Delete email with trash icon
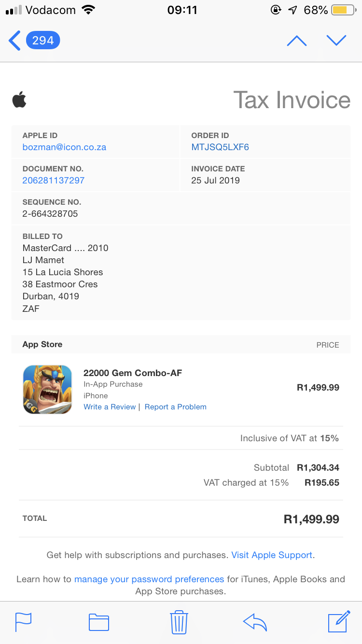This screenshot has height=644, width=362. 179,622
